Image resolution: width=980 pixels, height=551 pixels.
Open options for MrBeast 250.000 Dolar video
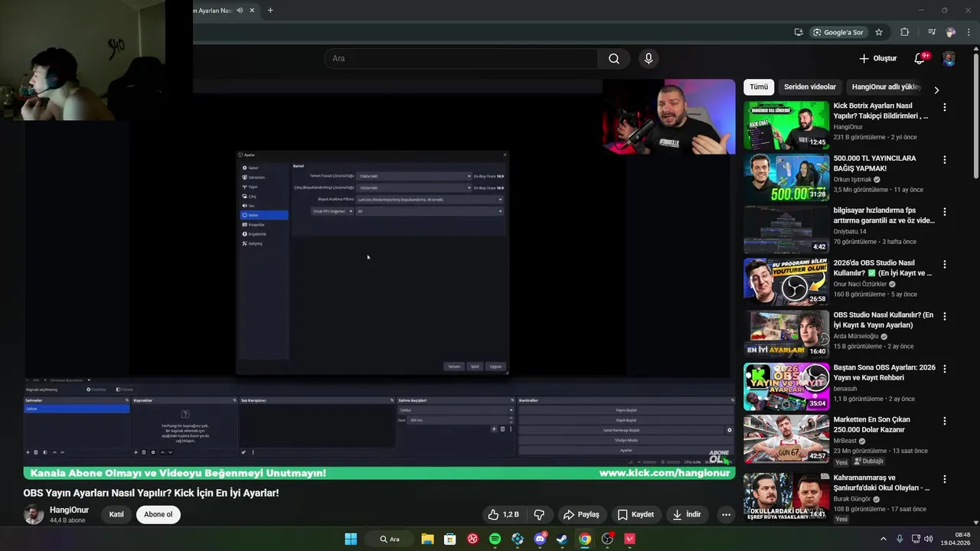tap(945, 421)
